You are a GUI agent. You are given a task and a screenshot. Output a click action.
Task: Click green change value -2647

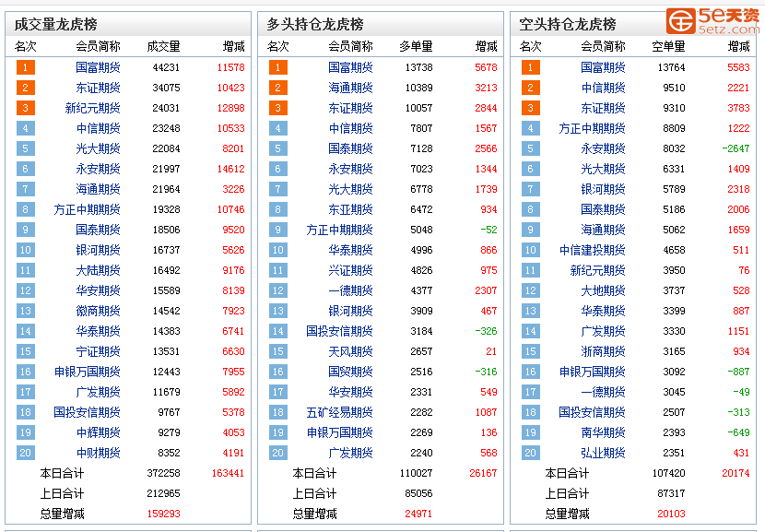coord(736,148)
